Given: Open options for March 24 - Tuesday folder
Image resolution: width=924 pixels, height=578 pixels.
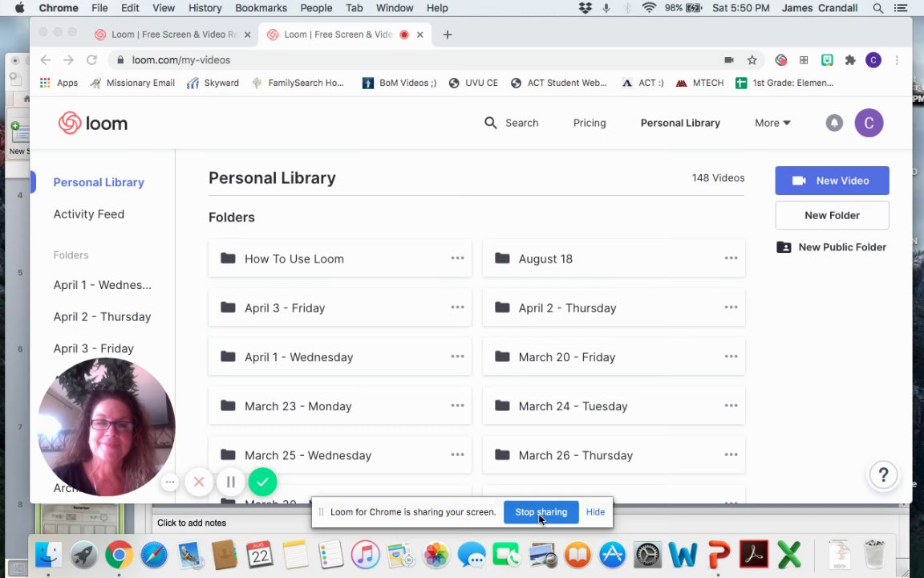Looking at the screenshot, I should tap(731, 405).
